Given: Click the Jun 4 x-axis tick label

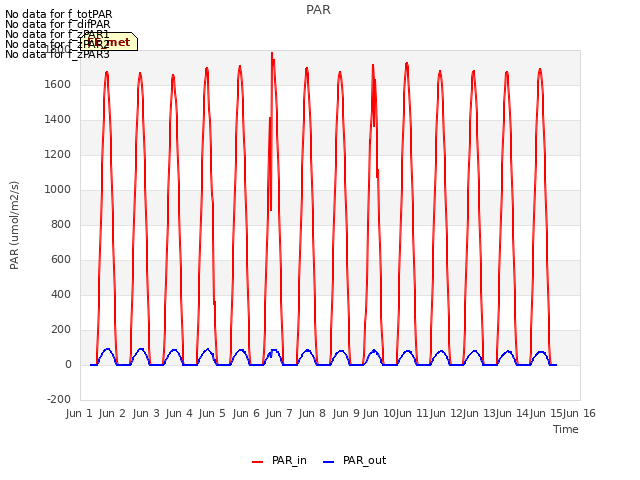Looking at the screenshot, I should (x=179, y=413).
